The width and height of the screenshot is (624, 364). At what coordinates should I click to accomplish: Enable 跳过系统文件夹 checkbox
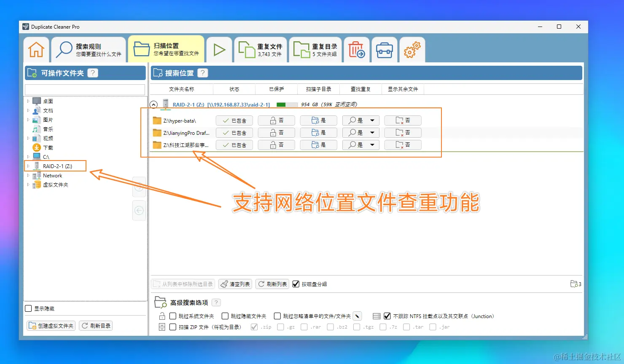[x=173, y=316]
